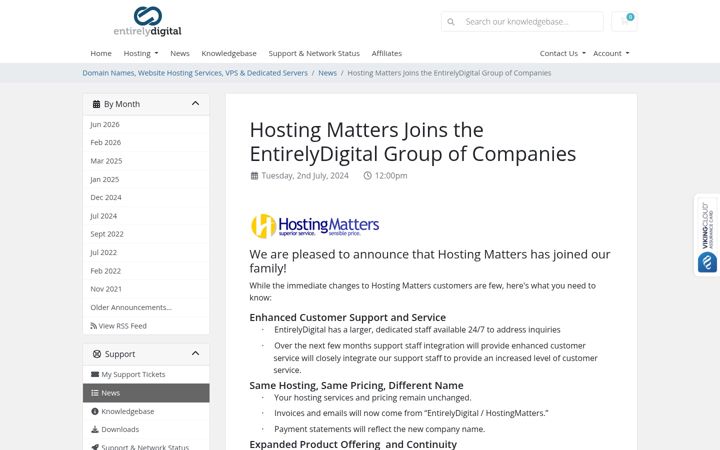Click the article title heading

(412, 142)
